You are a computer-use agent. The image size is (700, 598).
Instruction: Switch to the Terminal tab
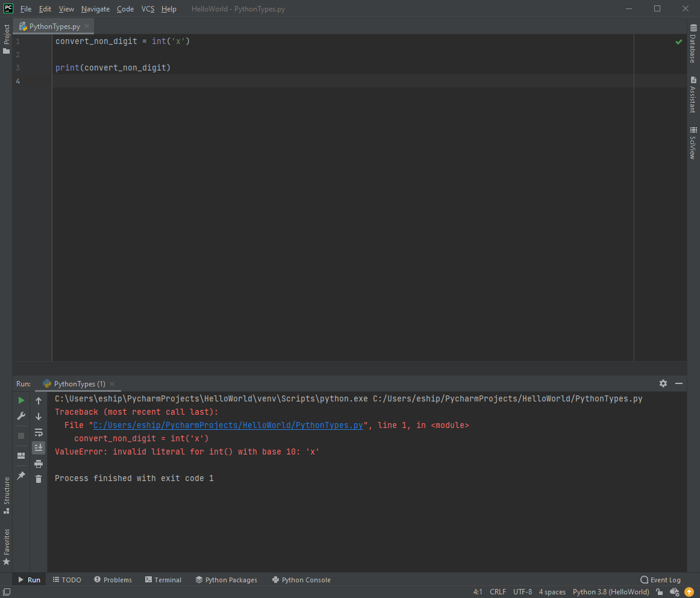(x=163, y=579)
